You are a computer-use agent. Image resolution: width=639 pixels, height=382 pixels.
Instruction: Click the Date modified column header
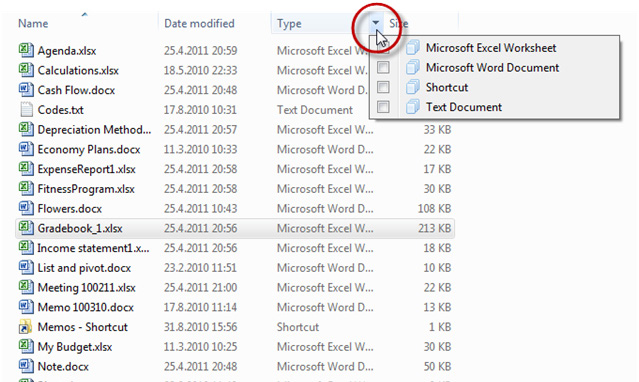tap(199, 23)
